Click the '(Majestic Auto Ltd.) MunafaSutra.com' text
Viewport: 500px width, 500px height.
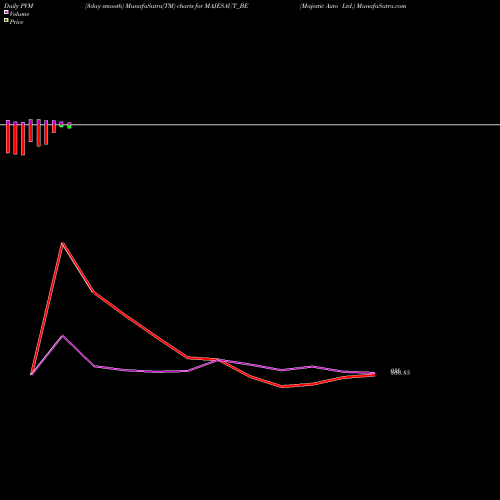pyautogui.click(x=353, y=6)
